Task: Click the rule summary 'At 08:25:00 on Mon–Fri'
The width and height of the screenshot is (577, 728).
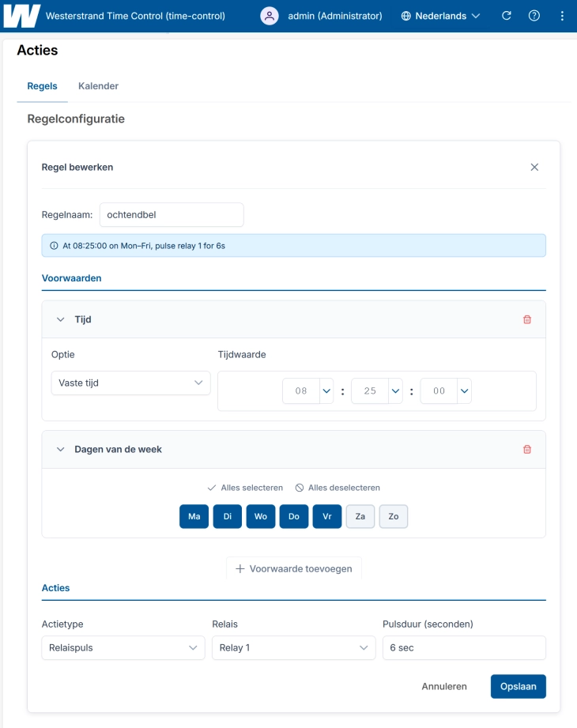Action: [x=144, y=246]
